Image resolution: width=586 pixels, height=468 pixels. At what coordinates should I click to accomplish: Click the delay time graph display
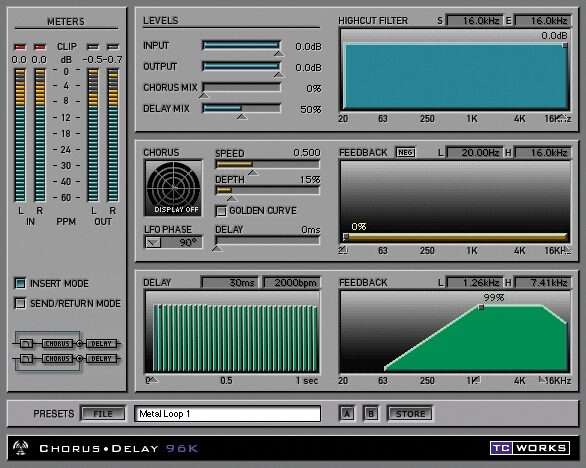coord(232,332)
